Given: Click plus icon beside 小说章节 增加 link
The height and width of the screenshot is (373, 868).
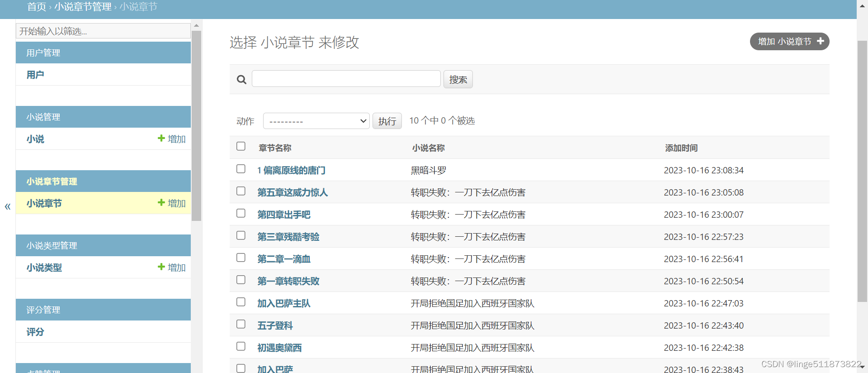Looking at the screenshot, I should [161, 202].
